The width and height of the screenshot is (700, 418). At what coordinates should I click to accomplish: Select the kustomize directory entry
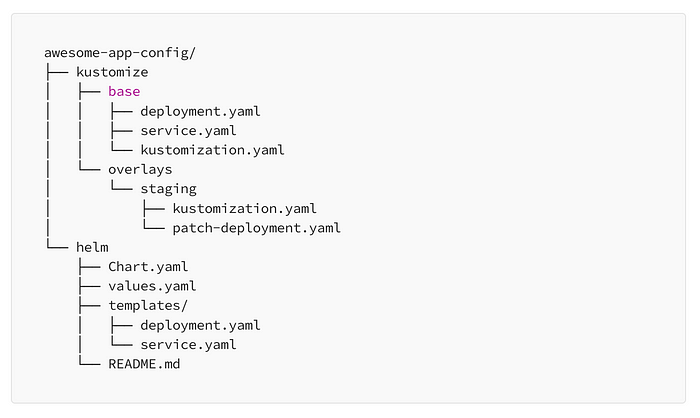(x=112, y=72)
